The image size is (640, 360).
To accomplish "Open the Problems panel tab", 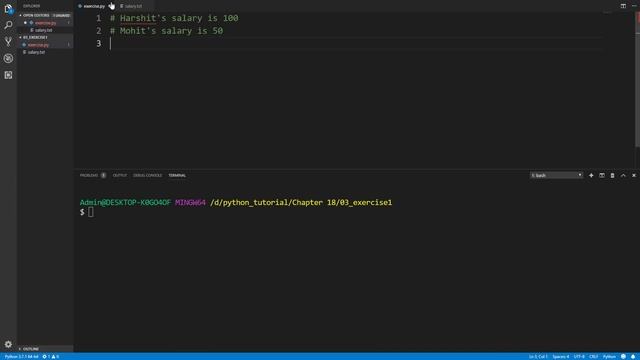I will [93, 175].
